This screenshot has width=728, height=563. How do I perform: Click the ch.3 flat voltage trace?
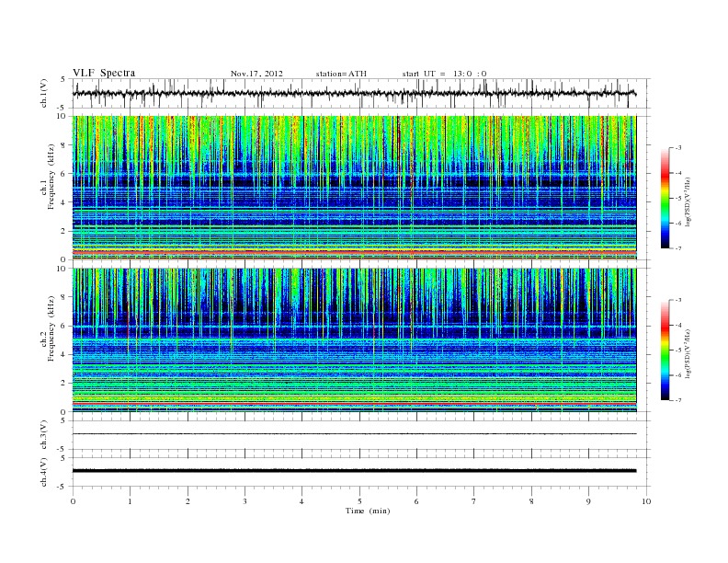[x=354, y=434]
